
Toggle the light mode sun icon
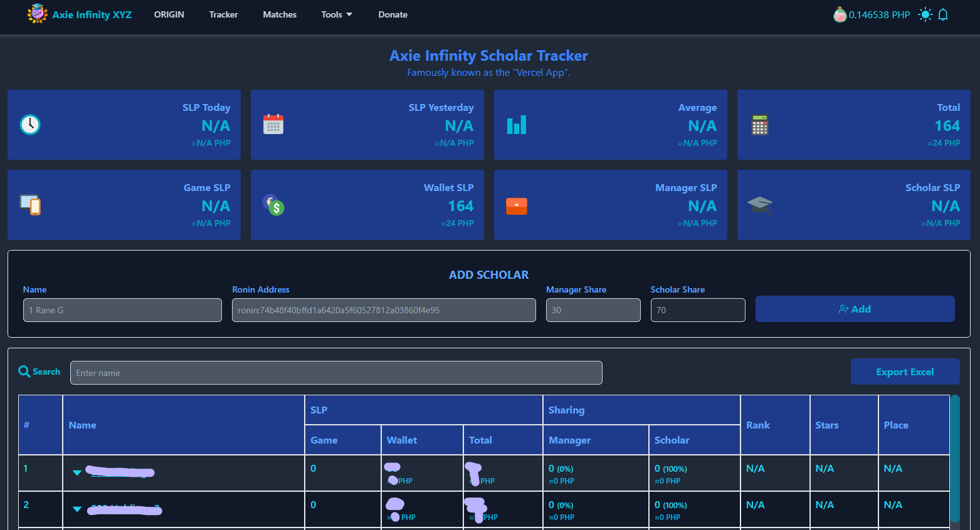(925, 14)
